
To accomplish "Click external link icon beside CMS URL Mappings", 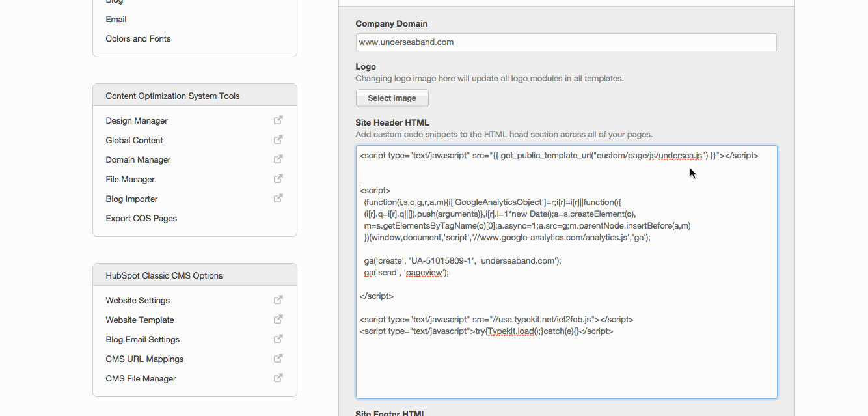I will (278, 359).
